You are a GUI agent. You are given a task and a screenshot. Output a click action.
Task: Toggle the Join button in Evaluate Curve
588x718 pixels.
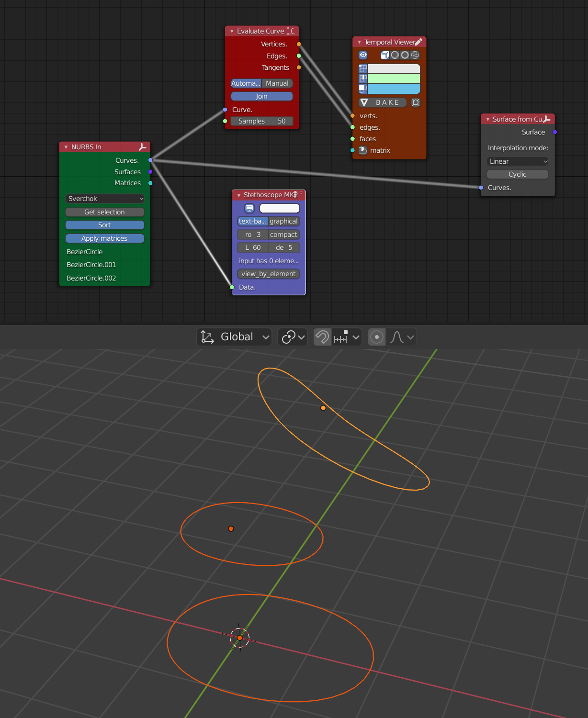pos(261,96)
